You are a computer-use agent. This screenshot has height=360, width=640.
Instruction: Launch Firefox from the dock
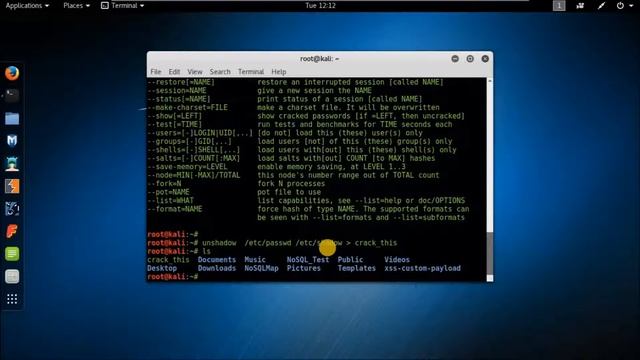point(12,73)
